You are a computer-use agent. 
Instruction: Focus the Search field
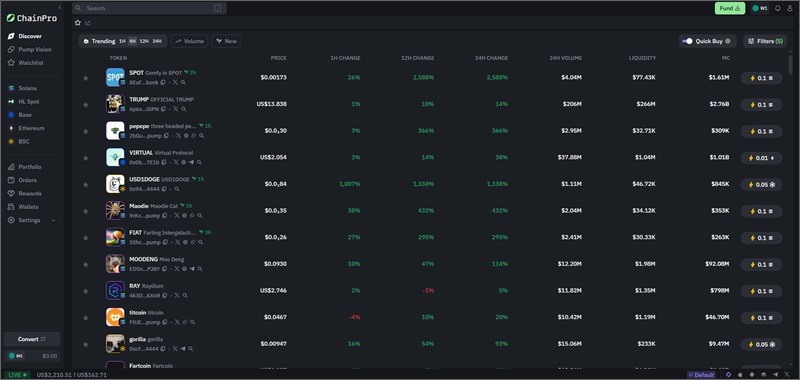click(x=149, y=8)
